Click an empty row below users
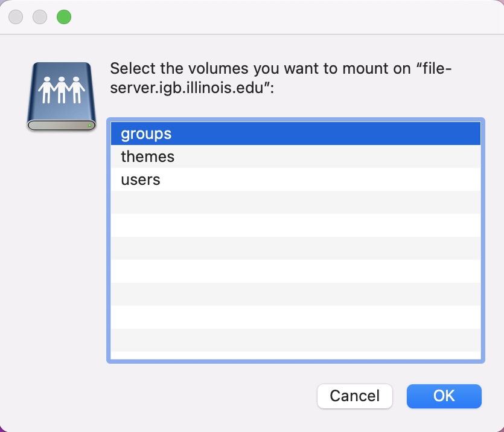 [241, 202]
